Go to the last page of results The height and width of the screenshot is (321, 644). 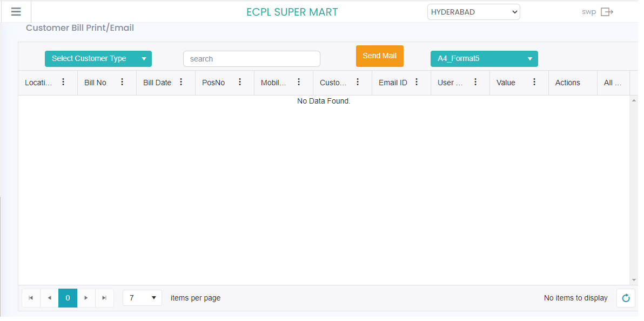click(104, 298)
